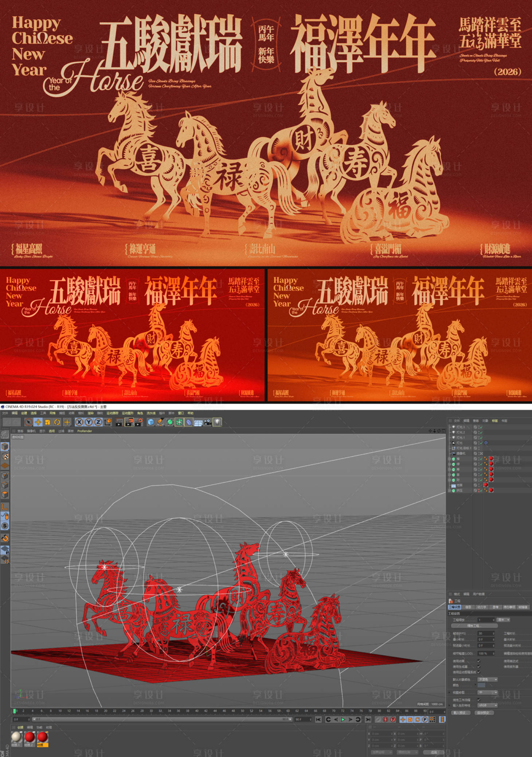This screenshot has width=532, height=757.
Task: Open ProRender viewport menu
Action: pyautogui.click(x=85, y=431)
